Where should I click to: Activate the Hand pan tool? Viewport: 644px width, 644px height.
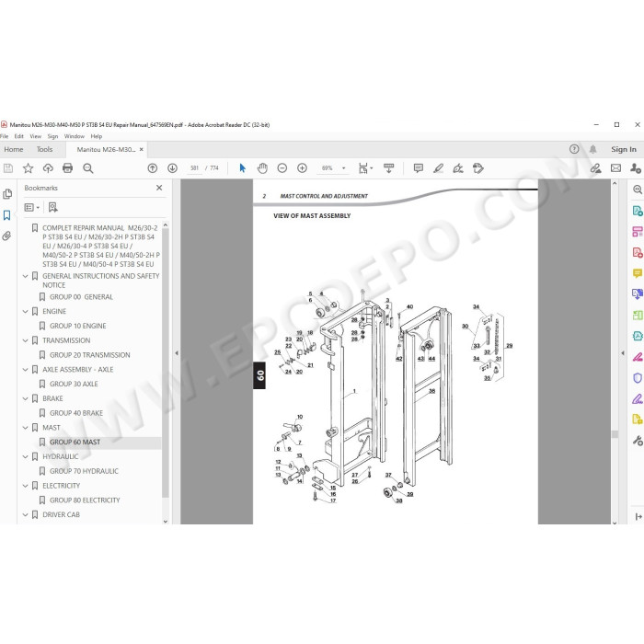[x=262, y=168]
